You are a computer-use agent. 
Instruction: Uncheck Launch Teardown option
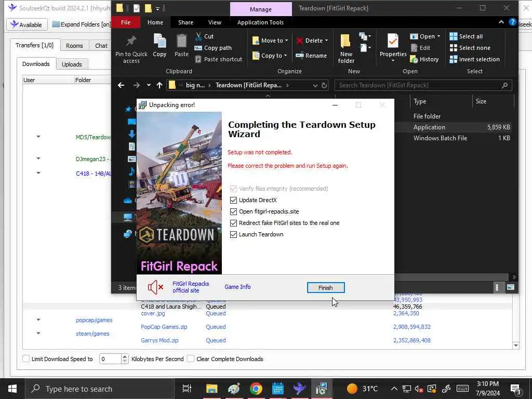pos(233,234)
